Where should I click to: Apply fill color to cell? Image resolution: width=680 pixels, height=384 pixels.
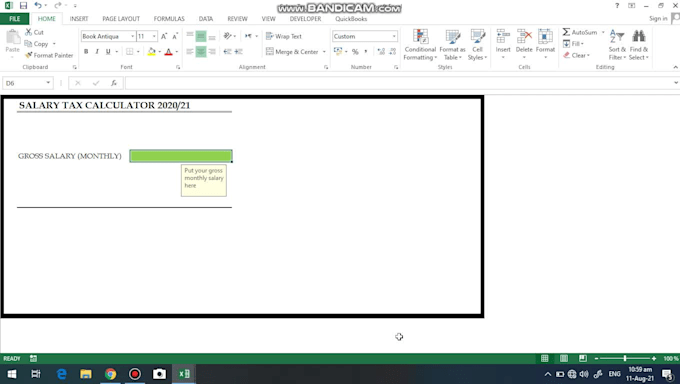151,52
